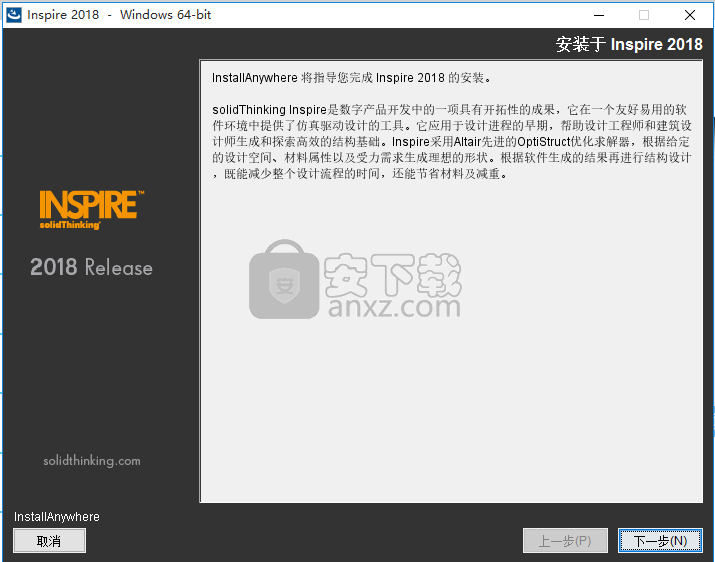Screen dimensions: 715x562
Task: Click the window title "Inspire 2018 - Windows 64-bit"
Action: pos(119,15)
